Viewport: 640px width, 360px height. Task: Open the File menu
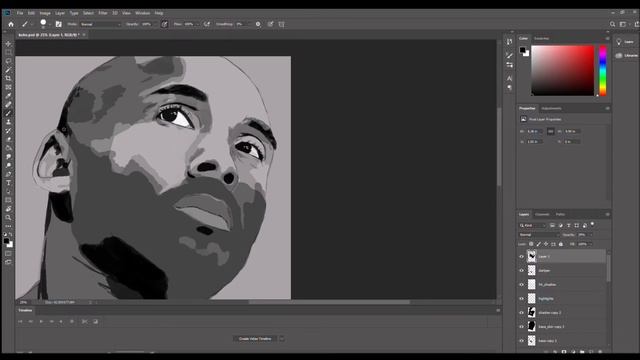point(20,13)
